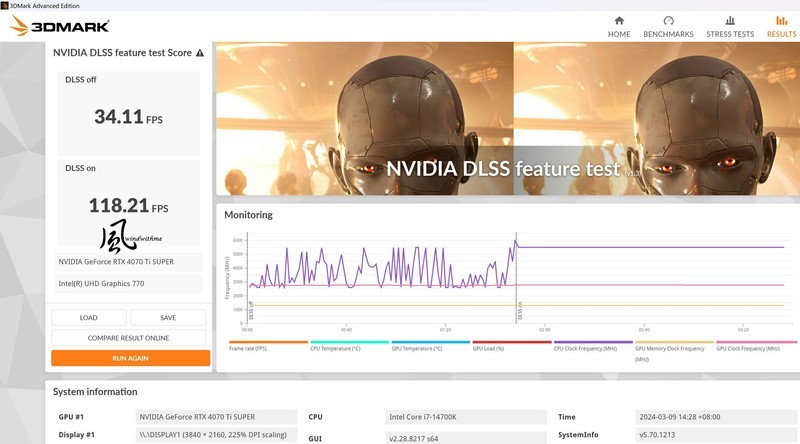Click the DLSS on 118.21 FPS score
The width and height of the screenshot is (800, 444).
click(x=129, y=206)
